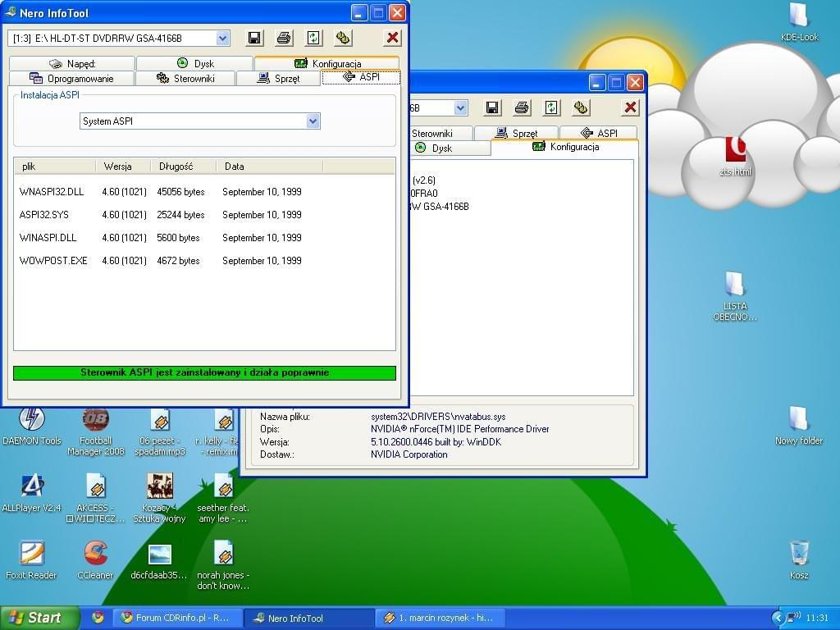Sort list by the plik column header
Screen dimensions: 840x630
[x=55, y=167]
